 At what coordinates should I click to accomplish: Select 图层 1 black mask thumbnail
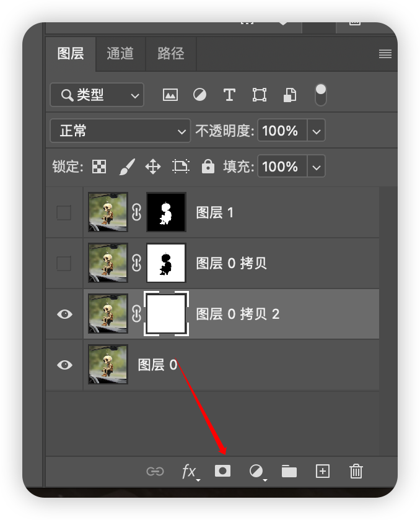click(x=166, y=212)
